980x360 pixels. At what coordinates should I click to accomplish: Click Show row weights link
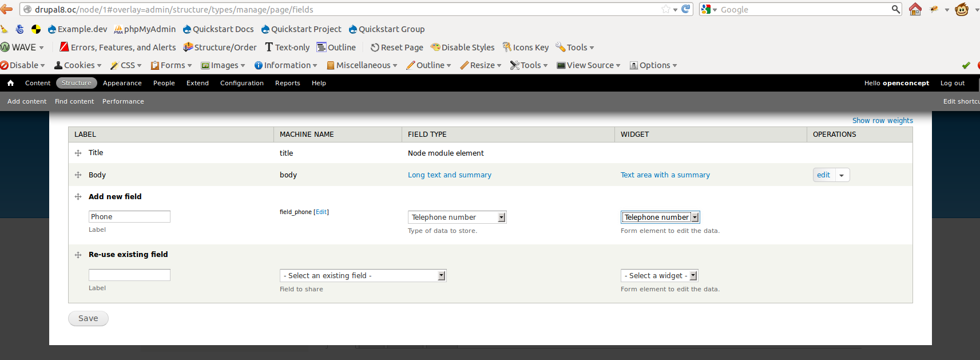[883, 120]
